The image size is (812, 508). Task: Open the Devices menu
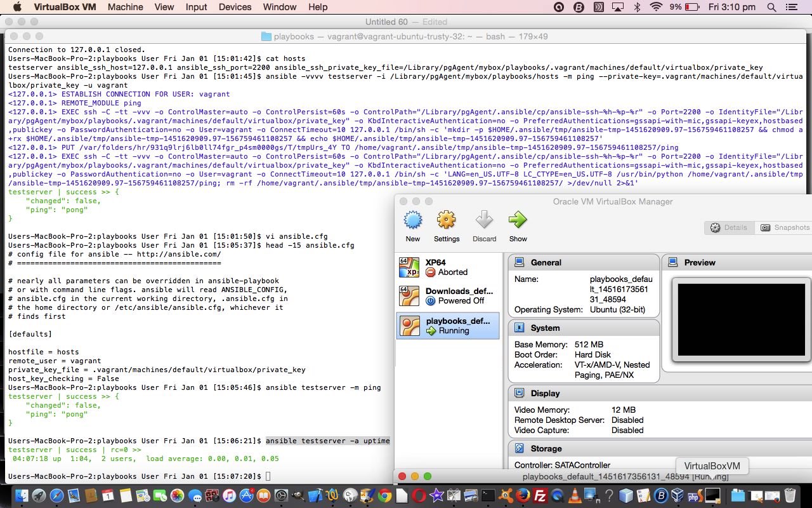coord(235,7)
